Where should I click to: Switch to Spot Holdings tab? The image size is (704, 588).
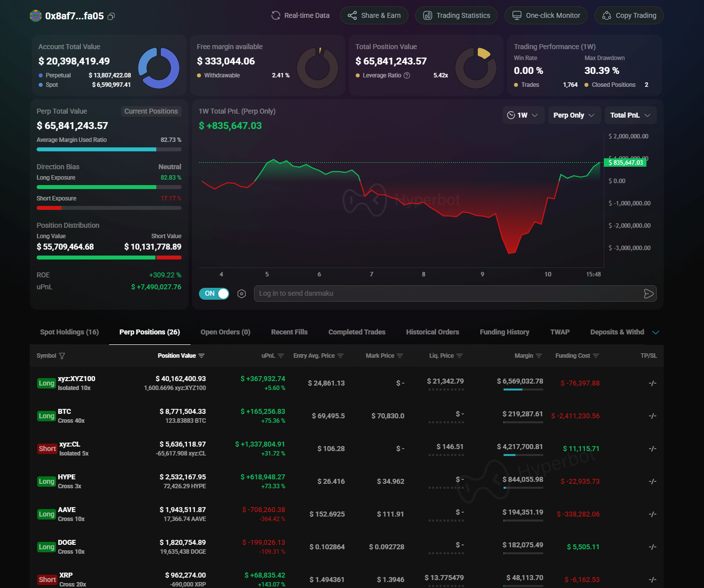(69, 332)
